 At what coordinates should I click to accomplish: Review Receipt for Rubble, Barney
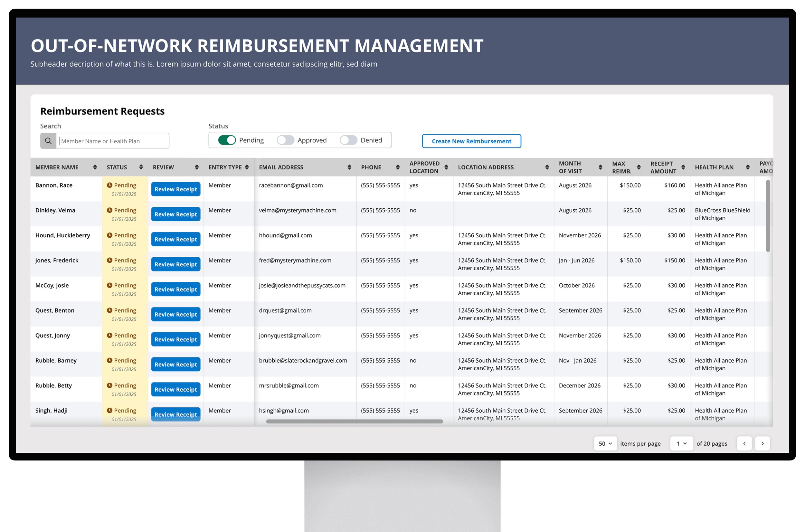(176, 365)
